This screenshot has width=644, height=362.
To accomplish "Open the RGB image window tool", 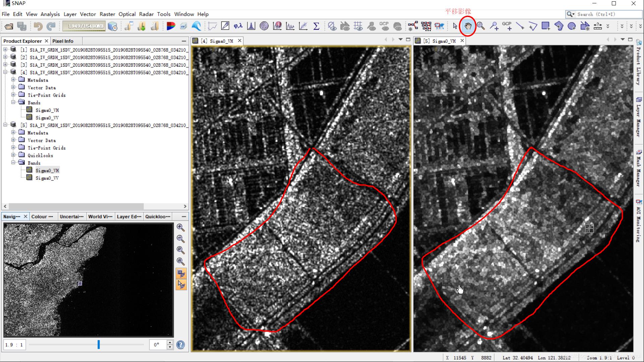I will click(171, 26).
